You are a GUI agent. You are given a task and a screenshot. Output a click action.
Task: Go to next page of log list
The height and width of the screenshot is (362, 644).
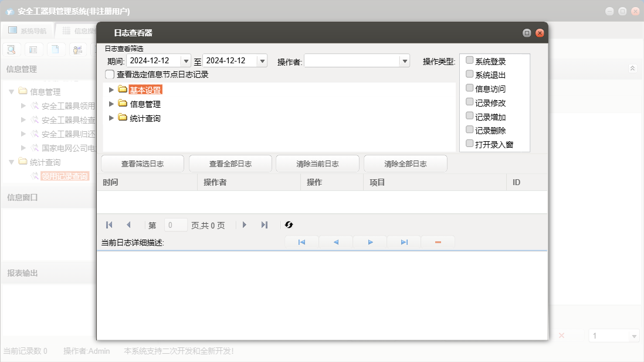tap(245, 225)
